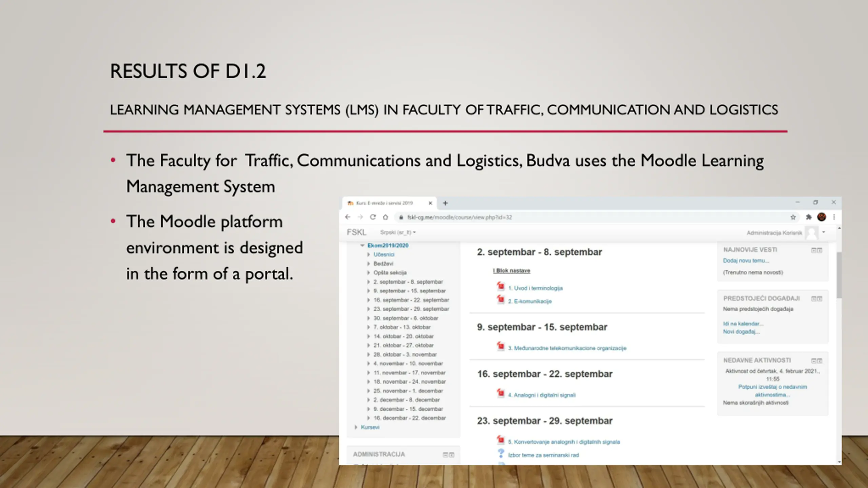Open the Idi na kalendar link
Image resolution: width=868 pixels, height=488 pixels.
743,324
